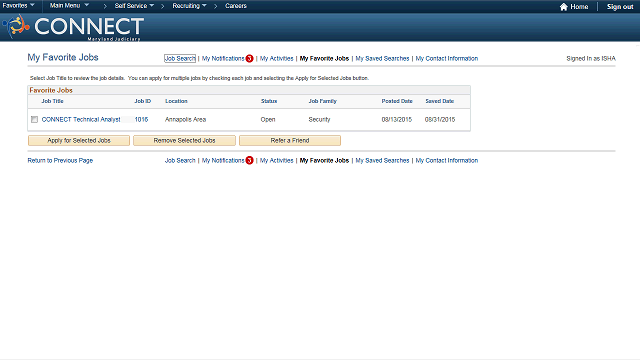Sign out of the application
Screen dimensions: 640x360
pos(620,7)
